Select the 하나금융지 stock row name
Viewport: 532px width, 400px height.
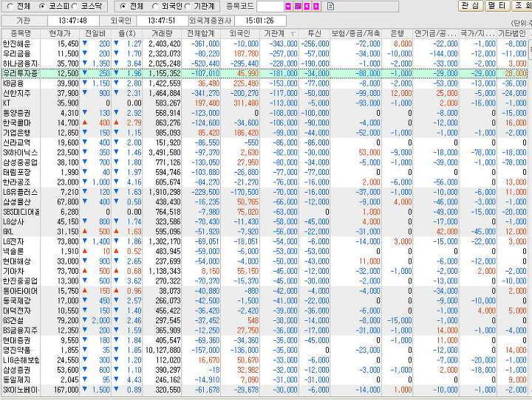[x=21, y=63]
